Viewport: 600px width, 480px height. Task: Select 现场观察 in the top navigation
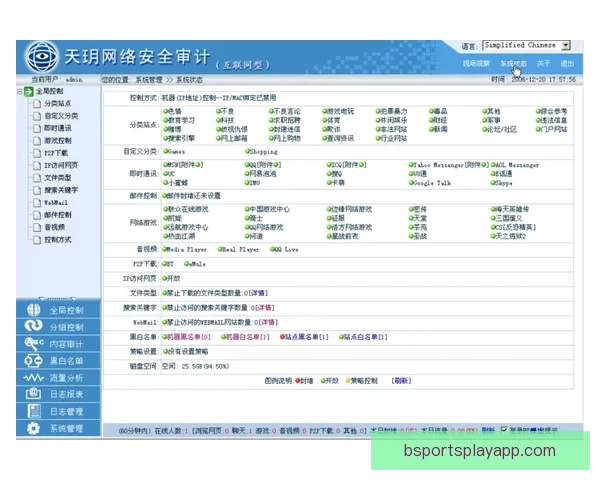pyautogui.click(x=476, y=63)
